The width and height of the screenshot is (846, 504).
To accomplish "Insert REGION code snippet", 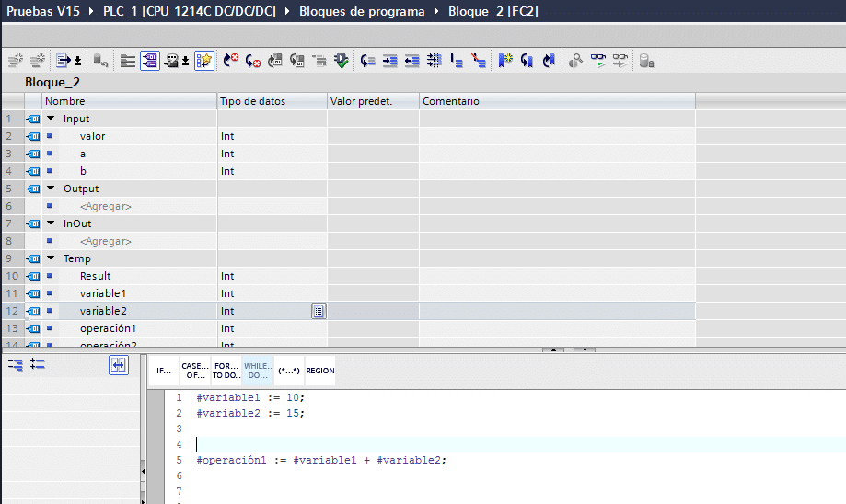I will 320,370.
